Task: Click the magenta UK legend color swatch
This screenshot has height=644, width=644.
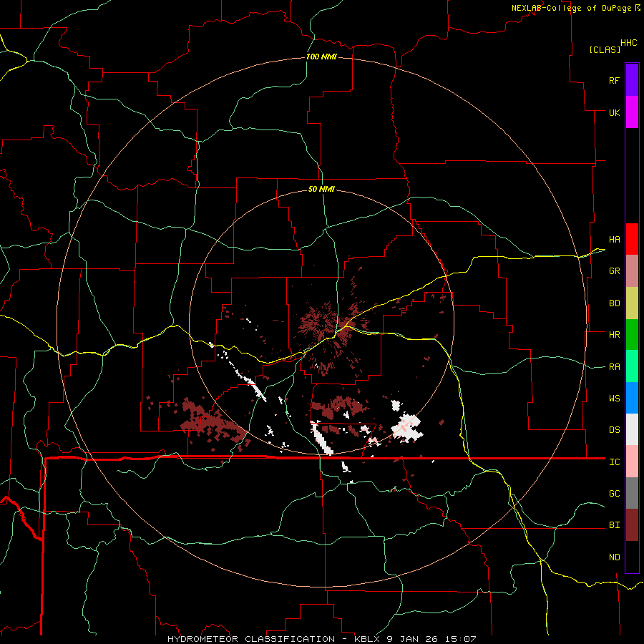Action: point(632,112)
